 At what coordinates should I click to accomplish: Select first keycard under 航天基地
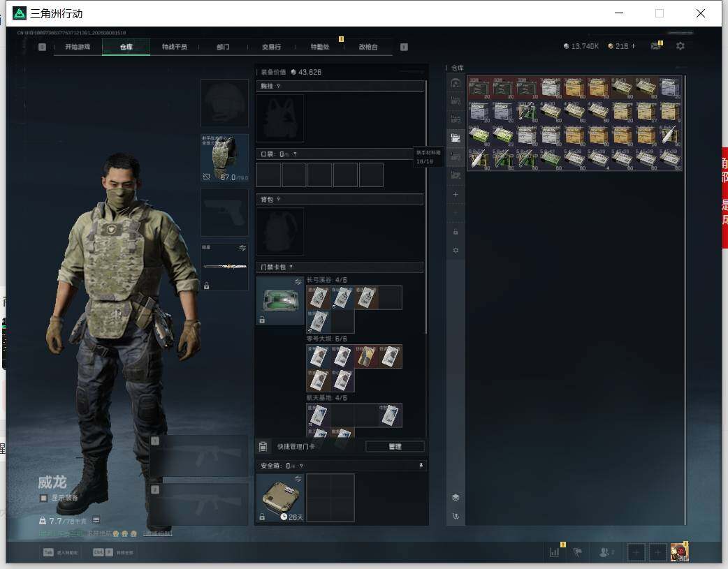click(318, 415)
